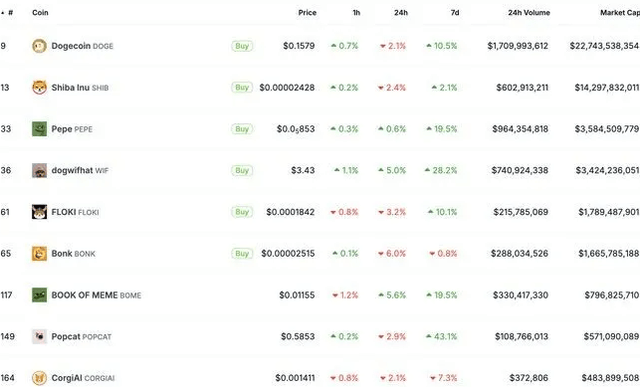Select the Shiba Inu coin logo
The image size is (640, 387).
tap(39, 87)
